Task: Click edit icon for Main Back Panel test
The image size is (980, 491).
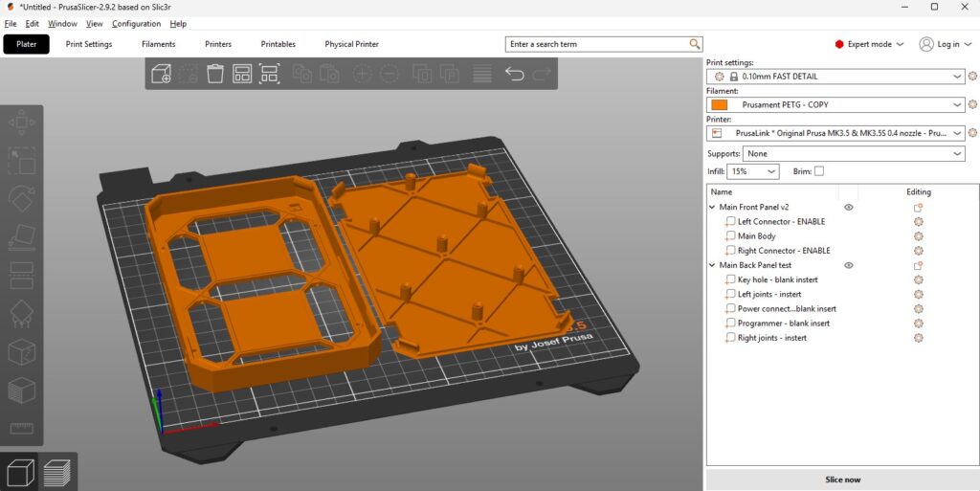Action: (918, 265)
